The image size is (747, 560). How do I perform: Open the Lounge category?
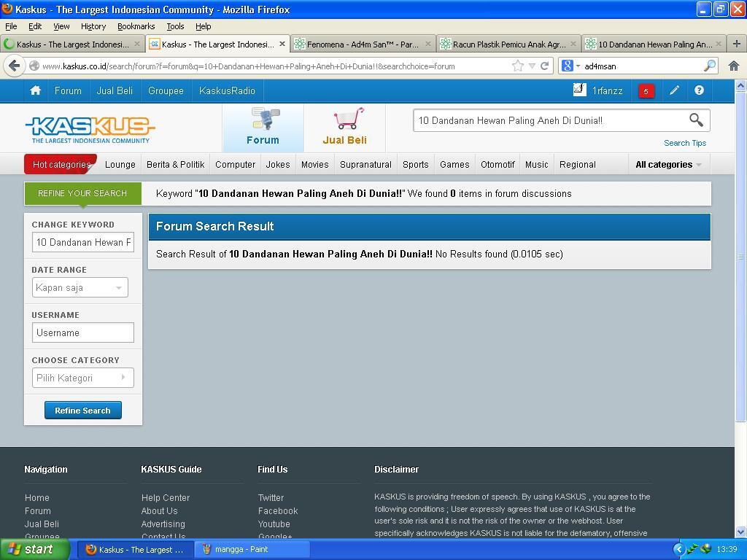tap(120, 165)
